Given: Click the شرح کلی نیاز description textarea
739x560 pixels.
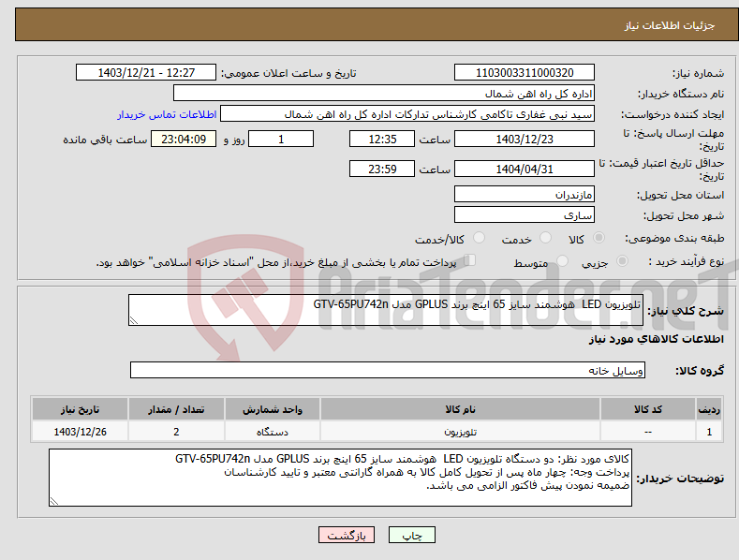Looking at the screenshot, I should [386, 310].
